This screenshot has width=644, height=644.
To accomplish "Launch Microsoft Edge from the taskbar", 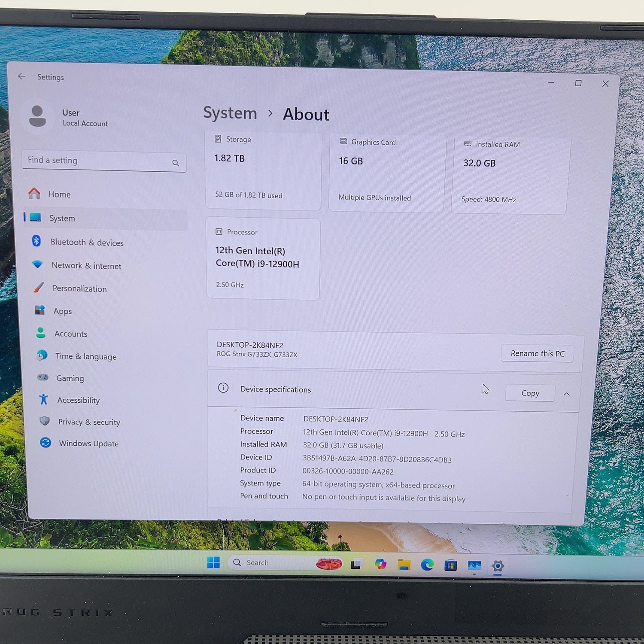I will click(427, 565).
